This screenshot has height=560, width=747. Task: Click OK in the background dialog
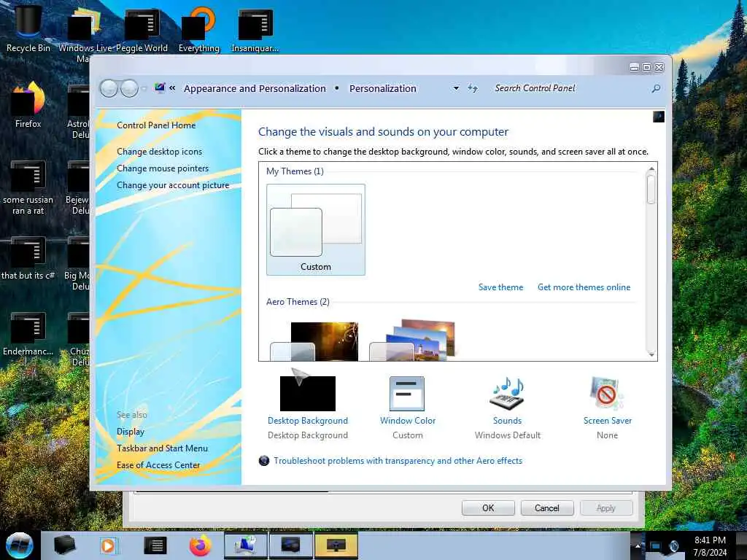488,508
